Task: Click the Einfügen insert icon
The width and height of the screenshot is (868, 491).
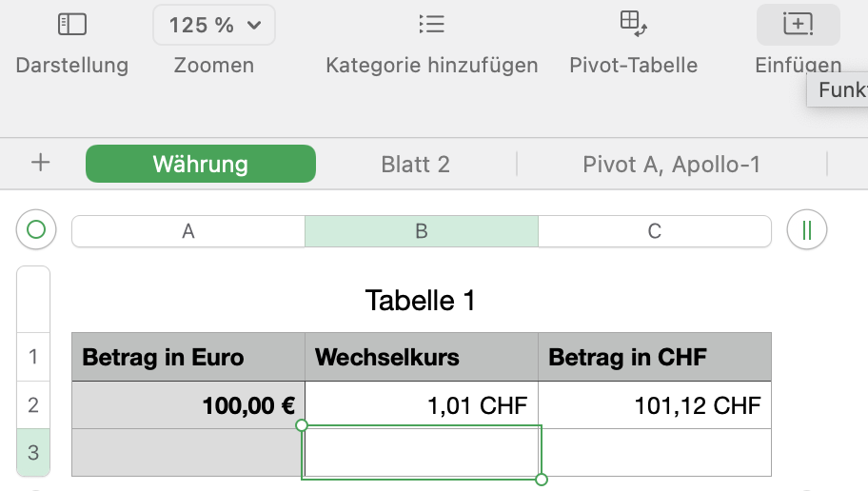Action: coord(798,25)
